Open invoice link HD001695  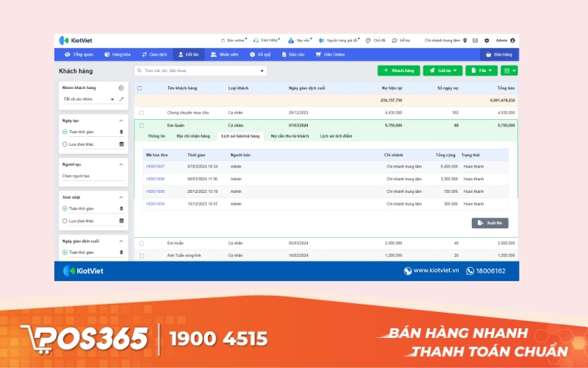[x=155, y=191]
